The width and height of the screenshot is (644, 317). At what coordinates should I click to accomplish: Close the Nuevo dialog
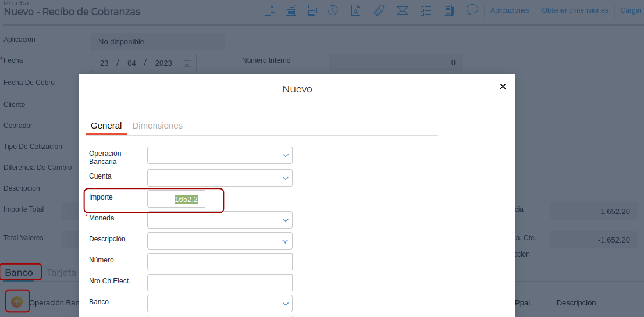click(x=503, y=87)
